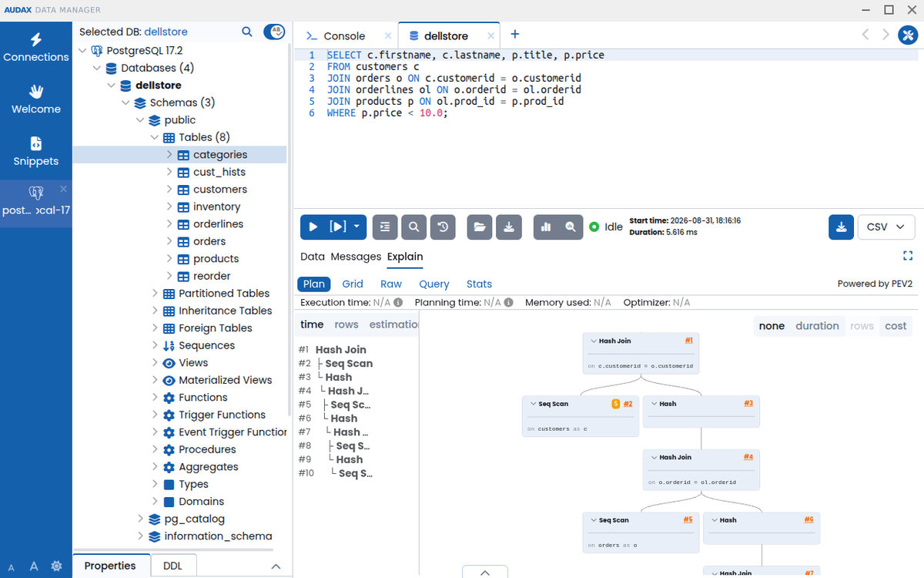Select the 'estimation' metric in plan list
The width and height of the screenshot is (924, 578).
(x=393, y=324)
